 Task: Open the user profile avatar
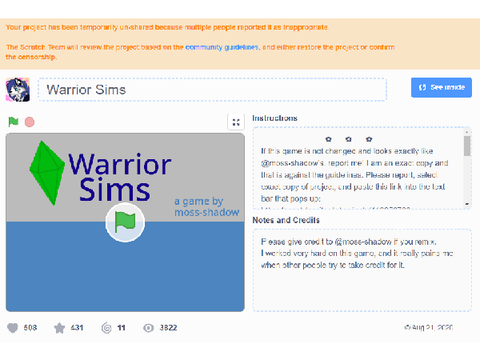pyautogui.click(x=18, y=90)
